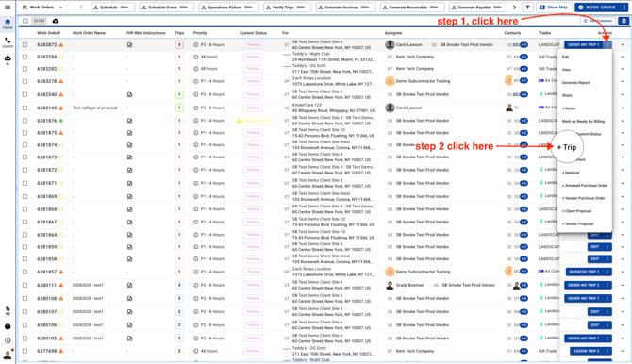Open IVR instructions document icon for 6383872
The width and height of the screenshot is (632, 364).
(x=129, y=44)
